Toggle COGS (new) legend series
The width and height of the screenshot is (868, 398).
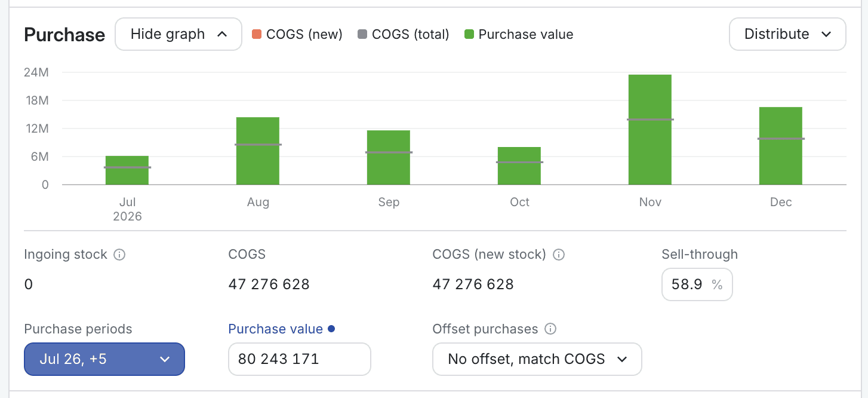(297, 35)
